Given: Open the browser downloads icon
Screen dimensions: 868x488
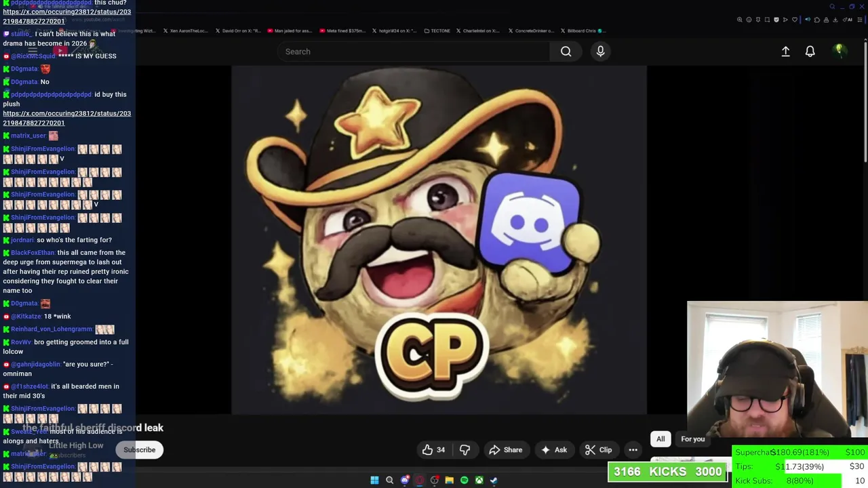Looking at the screenshot, I should click(835, 20).
